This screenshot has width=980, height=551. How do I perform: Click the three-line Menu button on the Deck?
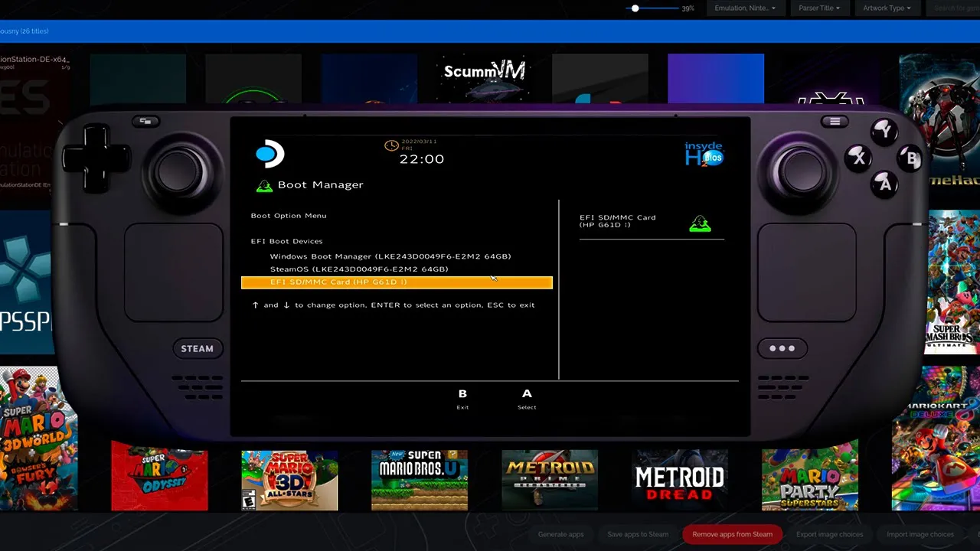pyautogui.click(x=835, y=121)
